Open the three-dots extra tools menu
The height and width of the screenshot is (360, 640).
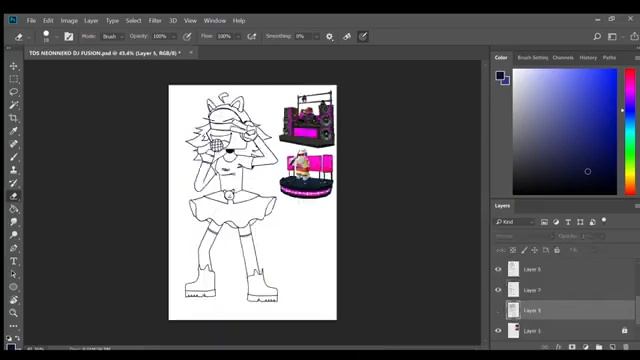13,326
